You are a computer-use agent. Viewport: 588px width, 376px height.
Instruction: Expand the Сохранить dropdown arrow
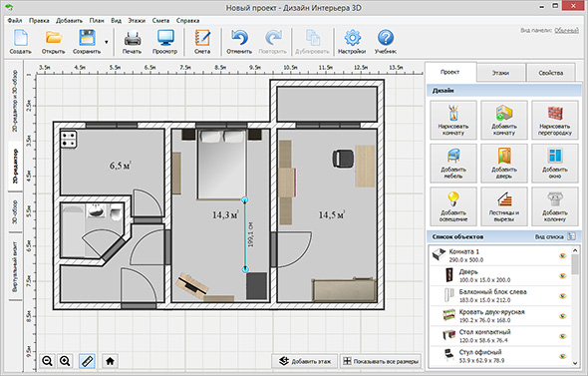click(106, 42)
